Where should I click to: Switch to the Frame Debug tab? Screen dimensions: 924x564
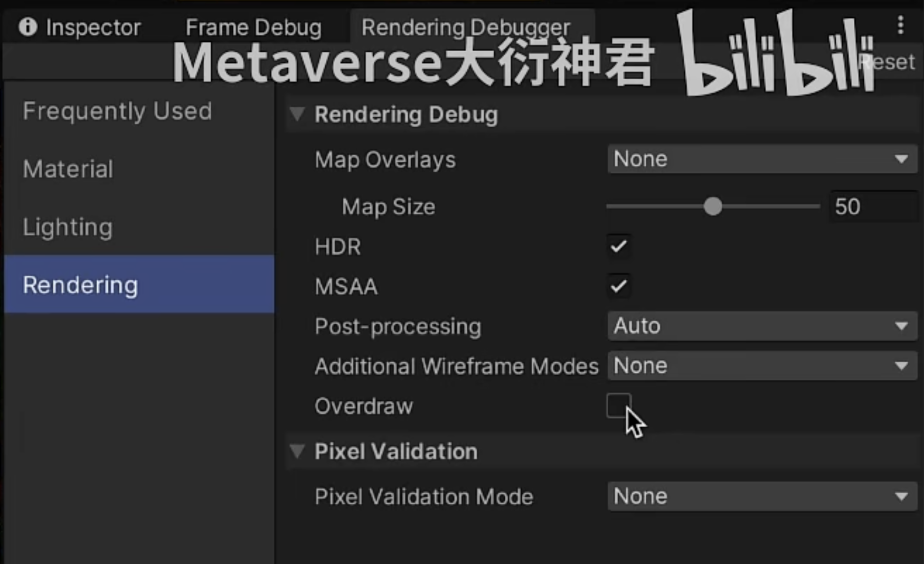[253, 27]
